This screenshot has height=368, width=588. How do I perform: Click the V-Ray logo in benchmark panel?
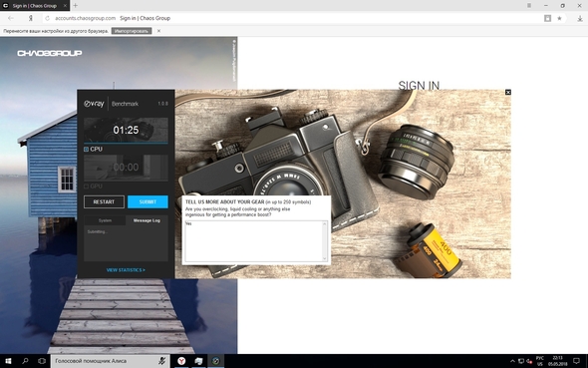pyautogui.click(x=94, y=104)
